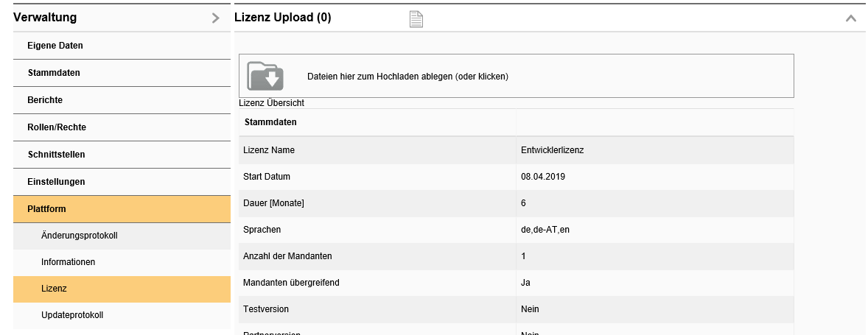Open Rollen/Rechte section

coord(57,127)
